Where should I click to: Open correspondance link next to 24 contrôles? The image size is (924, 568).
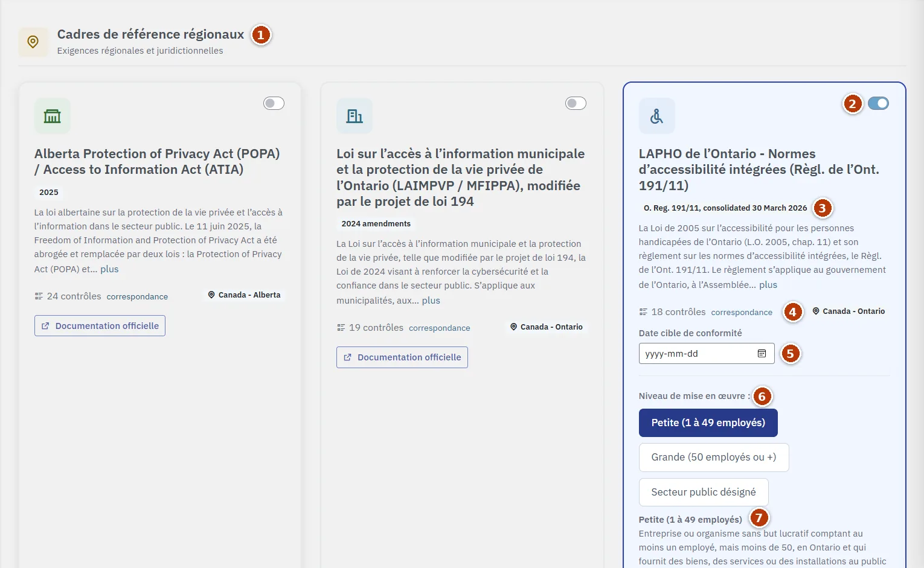(x=137, y=296)
